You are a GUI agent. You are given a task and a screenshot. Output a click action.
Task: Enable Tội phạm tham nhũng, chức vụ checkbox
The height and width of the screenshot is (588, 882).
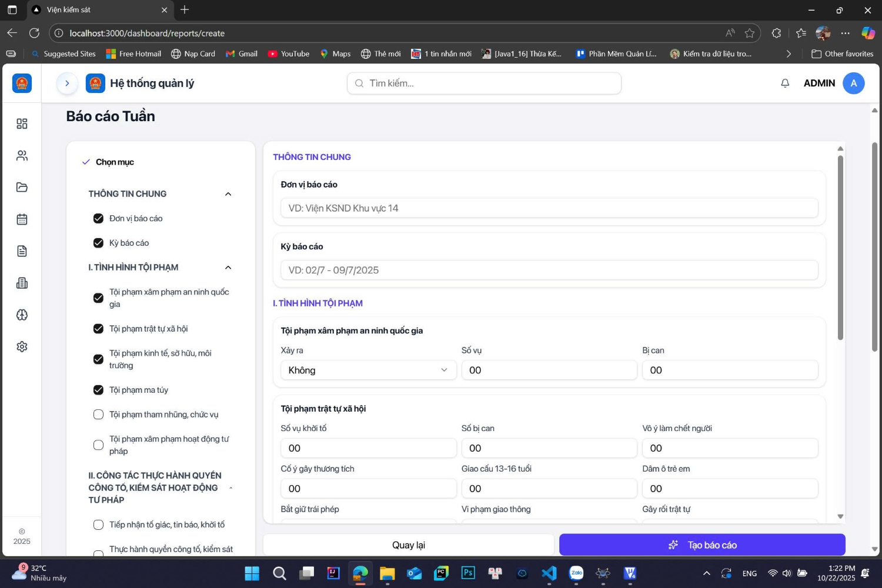(98, 415)
